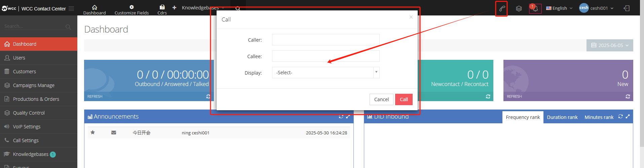Expand the Knowledgebases top menu
Image resolution: width=644 pixels, height=168 pixels.
point(203,8)
